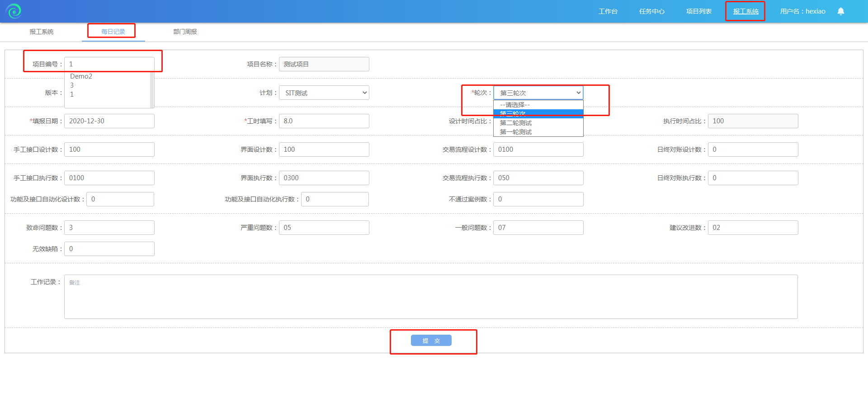Focus the 工时填写 input field
The height and width of the screenshot is (397, 868).
coord(324,121)
